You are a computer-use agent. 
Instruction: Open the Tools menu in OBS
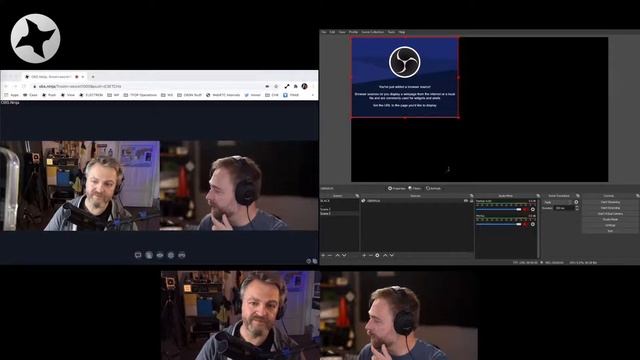click(391, 32)
